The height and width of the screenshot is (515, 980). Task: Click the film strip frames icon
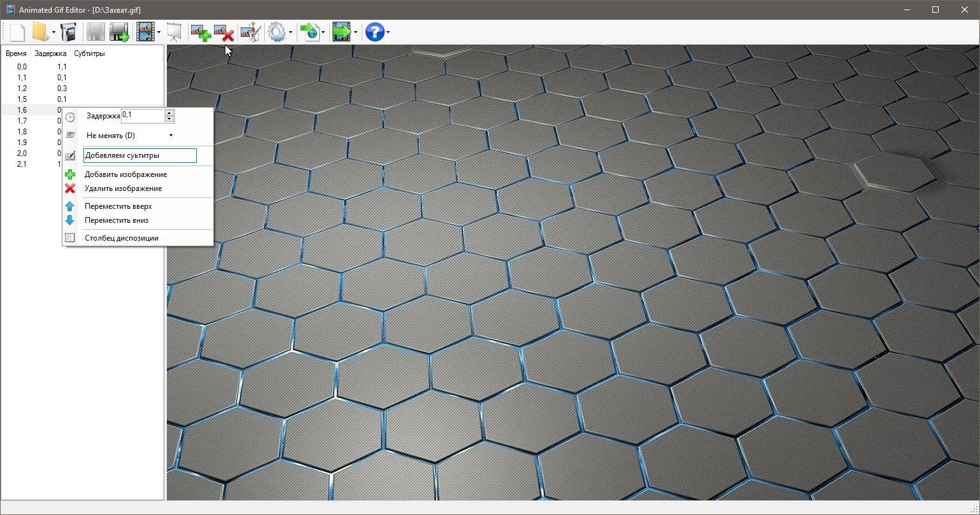[145, 32]
